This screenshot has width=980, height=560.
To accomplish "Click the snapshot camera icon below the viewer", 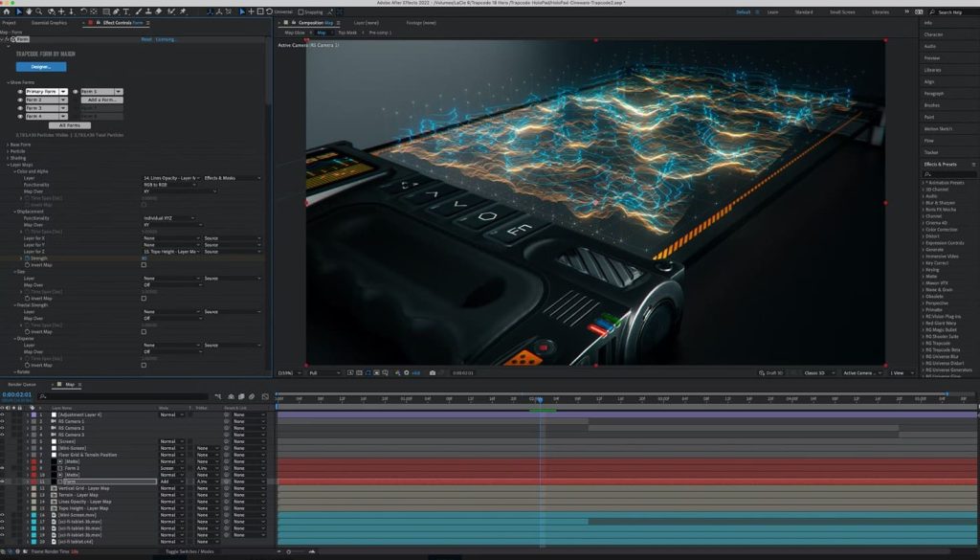I will [433, 372].
